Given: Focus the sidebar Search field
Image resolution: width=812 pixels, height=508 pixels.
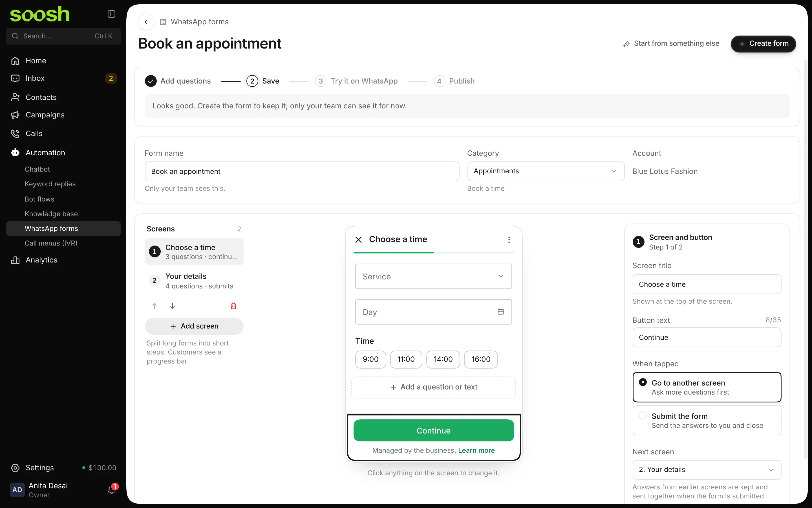Looking at the screenshot, I should pos(63,36).
